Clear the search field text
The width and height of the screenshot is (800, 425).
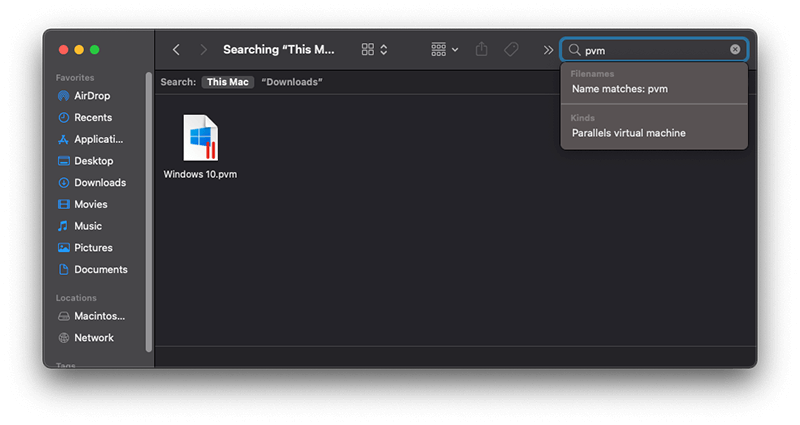735,49
